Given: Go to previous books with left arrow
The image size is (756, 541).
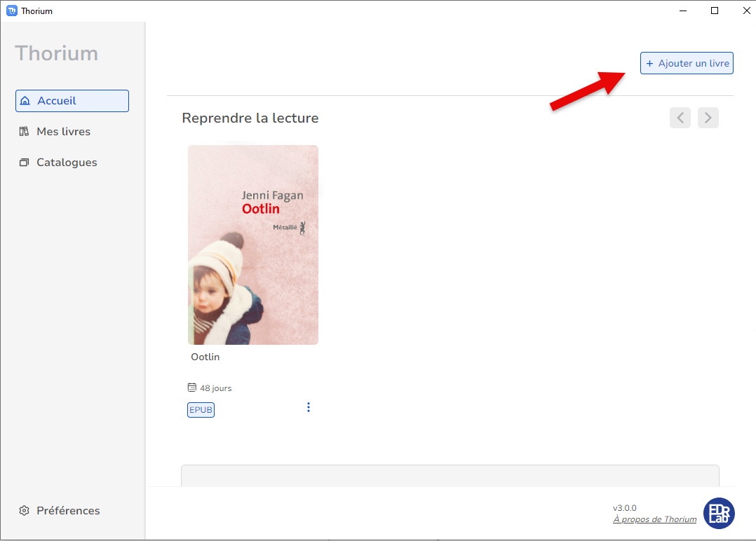Looking at the screenshot, I should [x=680, y=118].
